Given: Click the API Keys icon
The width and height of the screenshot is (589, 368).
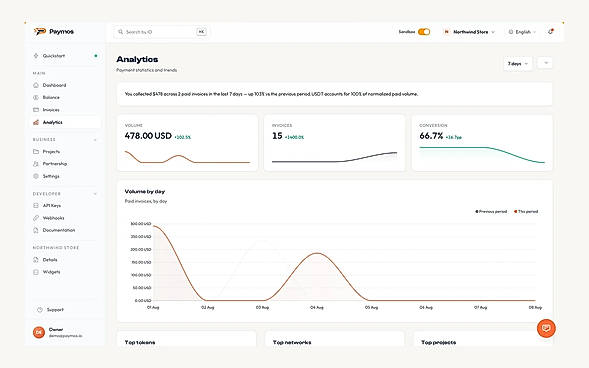Looking at the screenshot, I should pyautogui.click(x=36, y=205).
